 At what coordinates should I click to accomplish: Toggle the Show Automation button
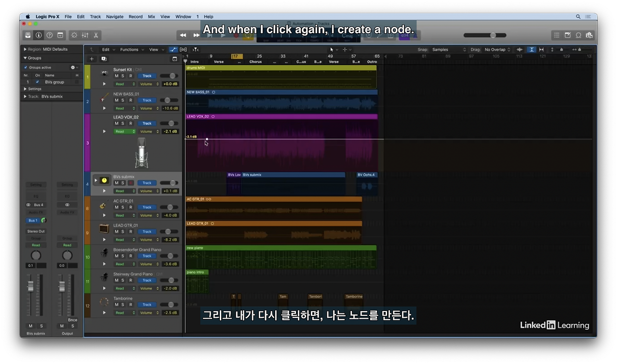click(x=173, y=50)
